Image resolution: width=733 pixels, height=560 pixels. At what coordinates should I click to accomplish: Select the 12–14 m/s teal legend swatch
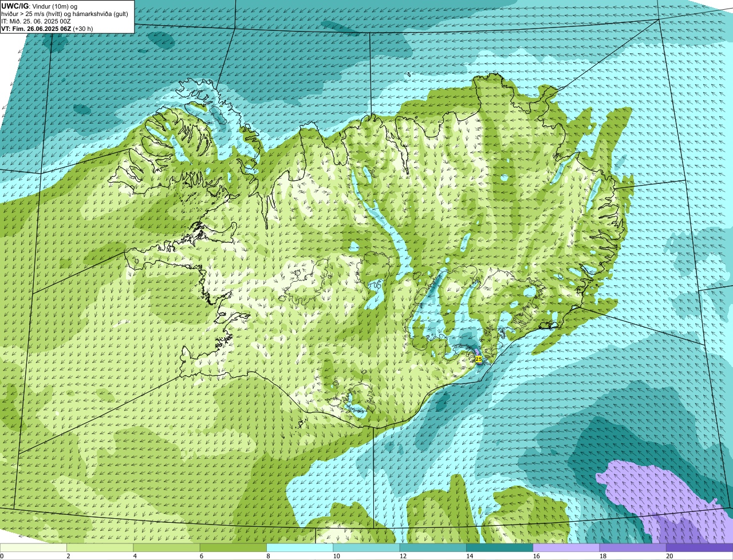point(433,547)
